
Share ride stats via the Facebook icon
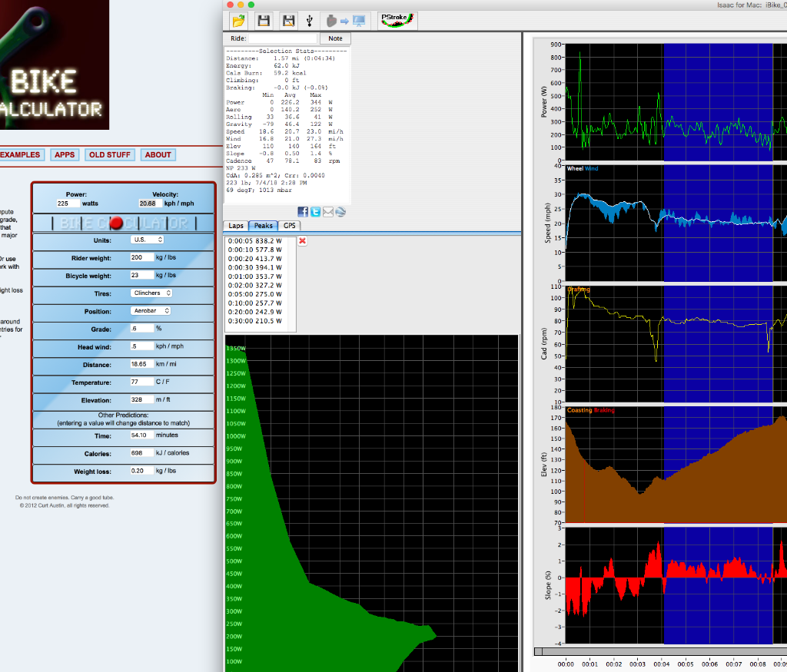click(x=303, y=212)
